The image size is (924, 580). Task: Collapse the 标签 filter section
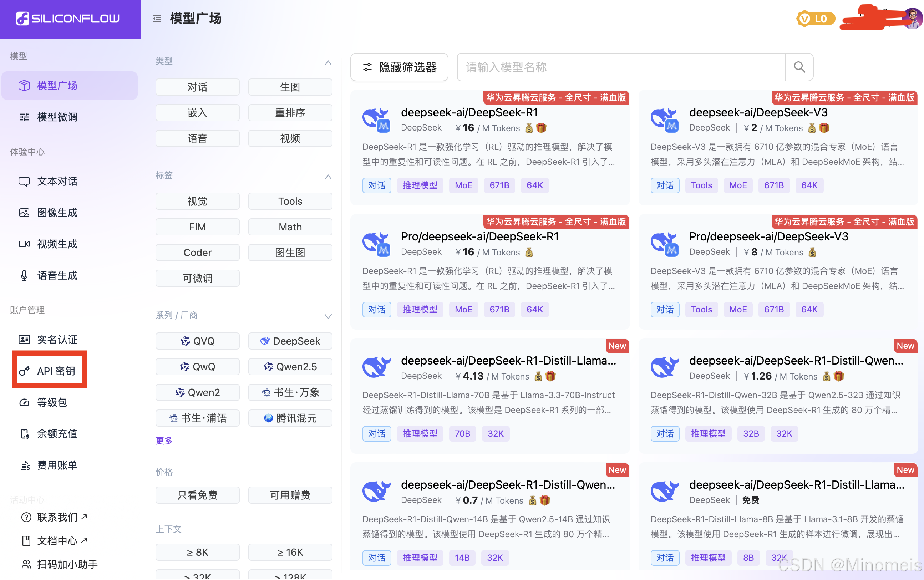pyautogui.click(x=328, y=177)
